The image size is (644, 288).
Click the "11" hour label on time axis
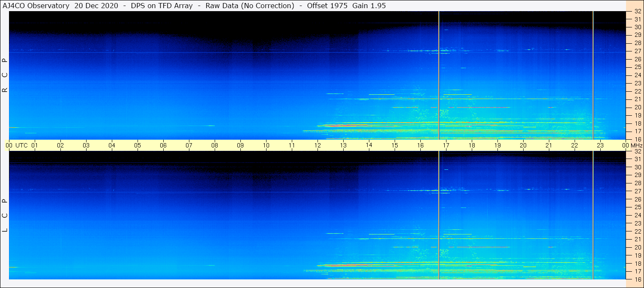click(x=292, y=145)
